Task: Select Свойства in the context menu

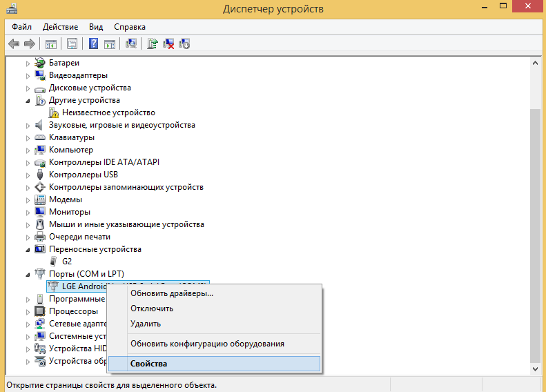Action: pyautogui.click(x=149, y=363)
